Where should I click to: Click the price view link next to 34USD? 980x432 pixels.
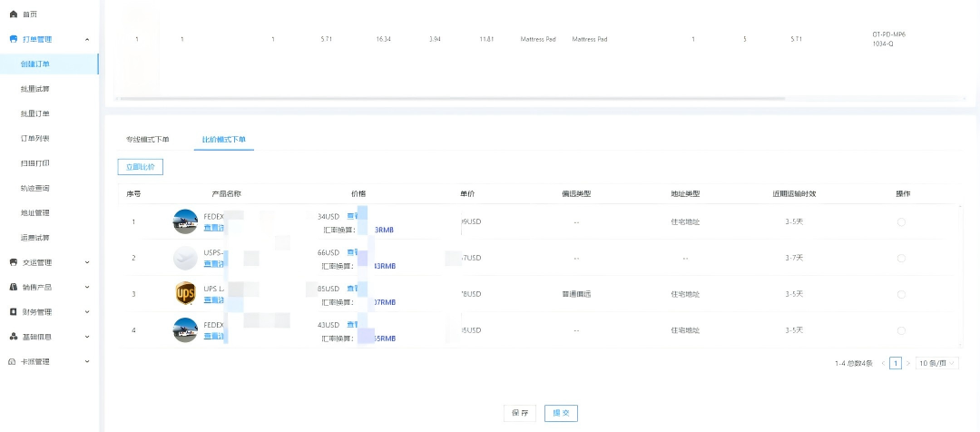352,216
